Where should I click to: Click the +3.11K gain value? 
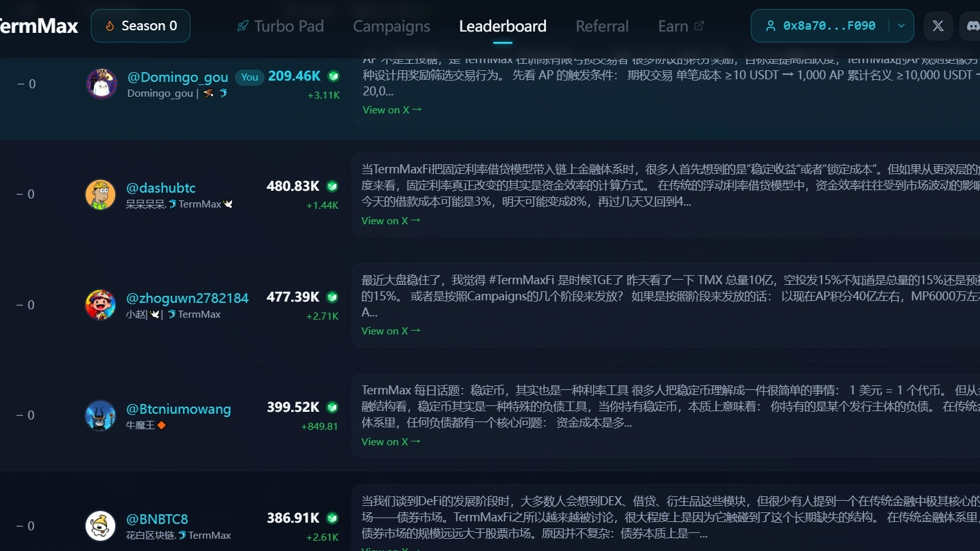point(324,95)
